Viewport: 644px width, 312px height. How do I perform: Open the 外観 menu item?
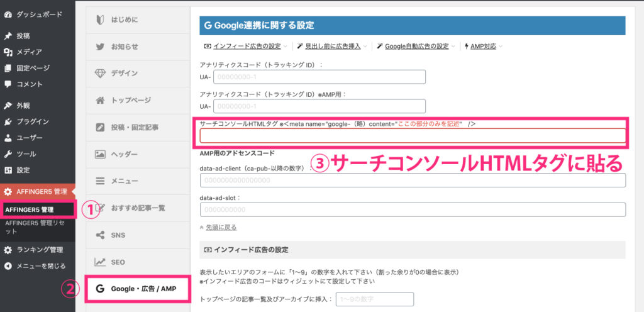tap(23, 106)
